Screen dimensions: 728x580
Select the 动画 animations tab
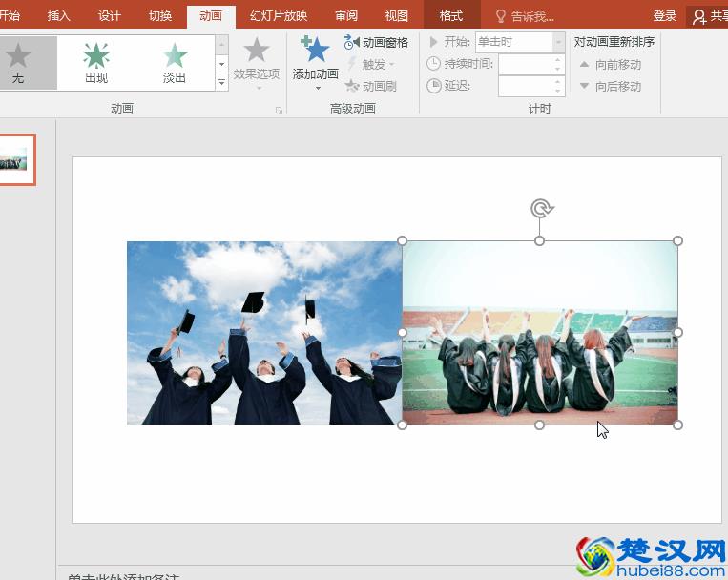[211, 16]
